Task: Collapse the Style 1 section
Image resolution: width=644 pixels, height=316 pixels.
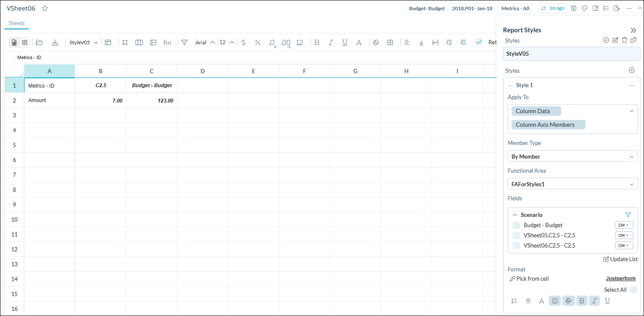Action: 510,85
